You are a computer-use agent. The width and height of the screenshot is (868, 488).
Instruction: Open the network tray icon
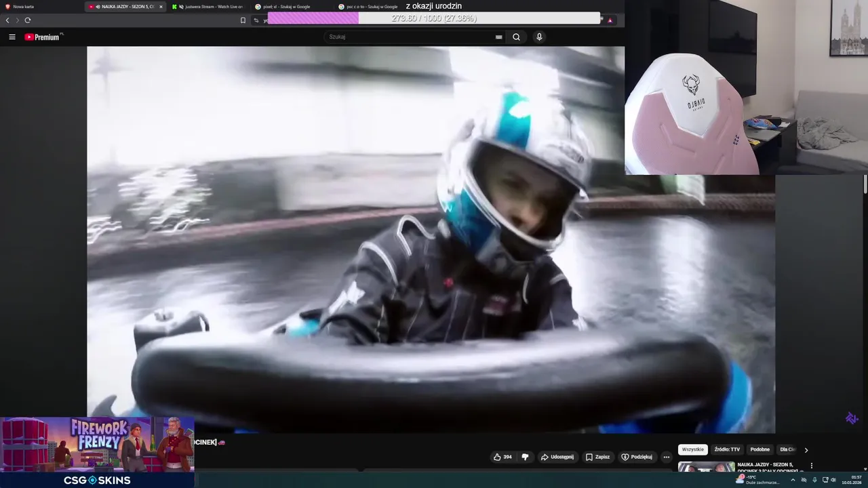(x=825, y=480)
